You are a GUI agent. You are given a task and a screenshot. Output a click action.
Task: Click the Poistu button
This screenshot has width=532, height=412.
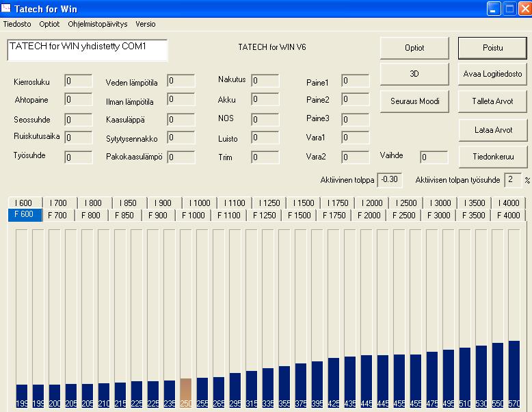492,48
